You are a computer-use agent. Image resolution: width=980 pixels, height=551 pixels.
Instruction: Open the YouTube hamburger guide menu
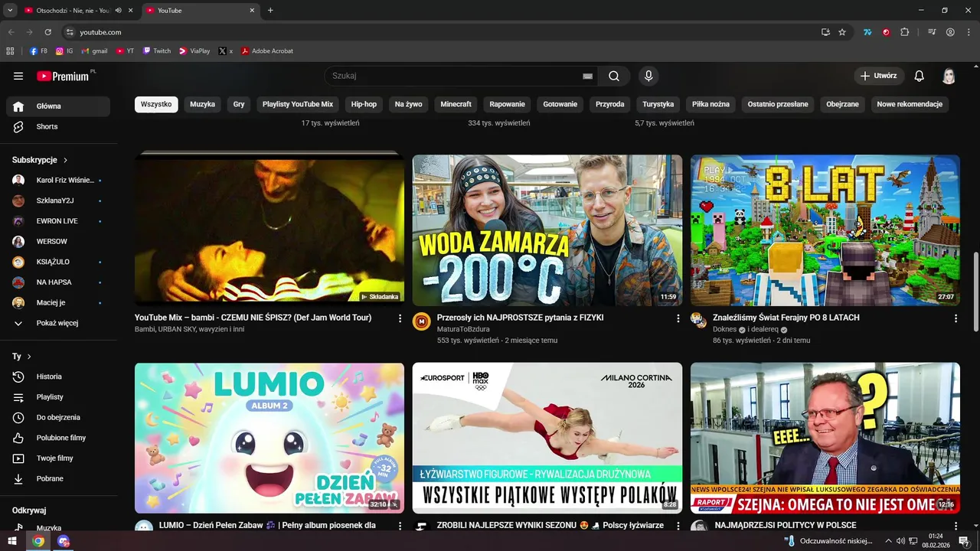pos(18,76)
